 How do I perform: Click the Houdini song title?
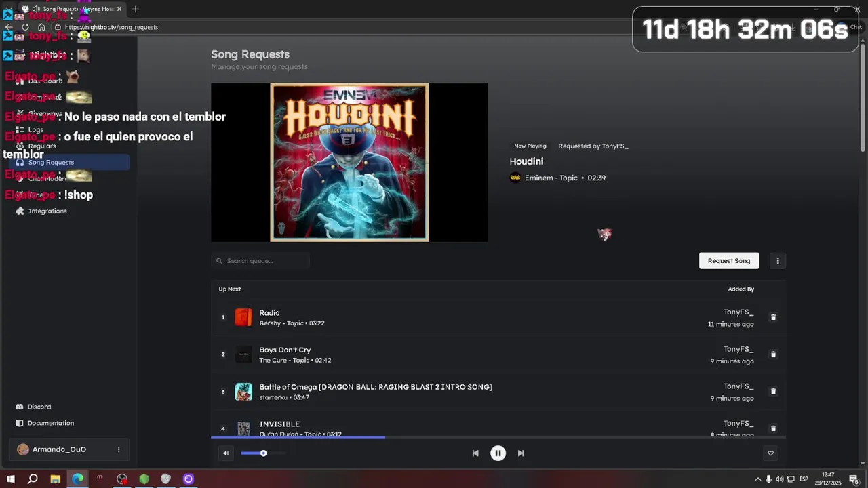tap(526, 161)
